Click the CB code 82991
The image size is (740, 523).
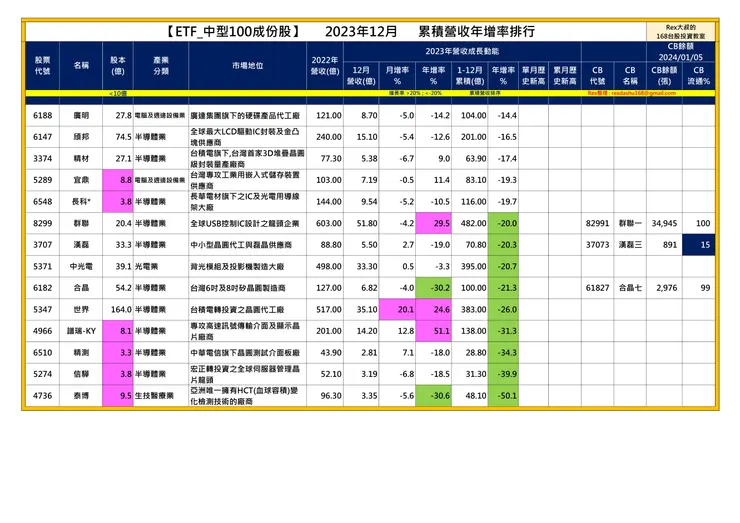597,223
